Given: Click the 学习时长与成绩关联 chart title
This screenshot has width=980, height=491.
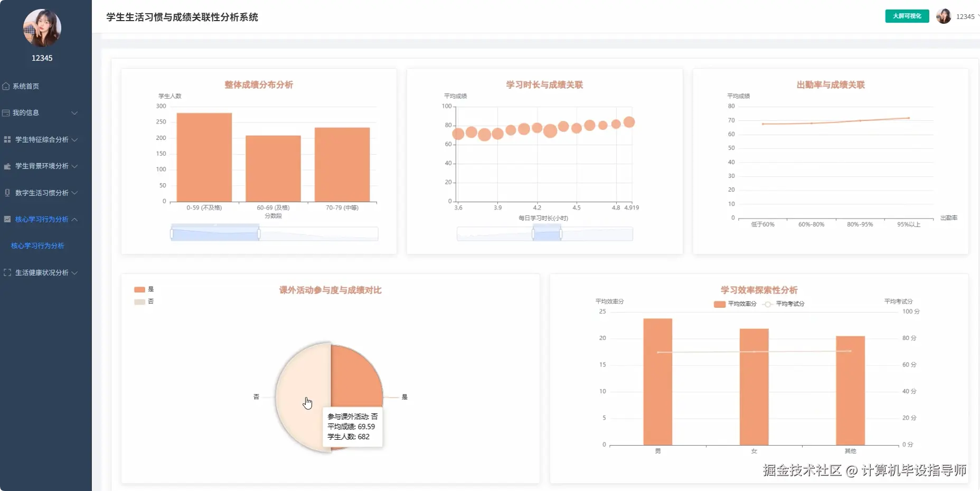Looking at the screenshot, I should [544, 84].
